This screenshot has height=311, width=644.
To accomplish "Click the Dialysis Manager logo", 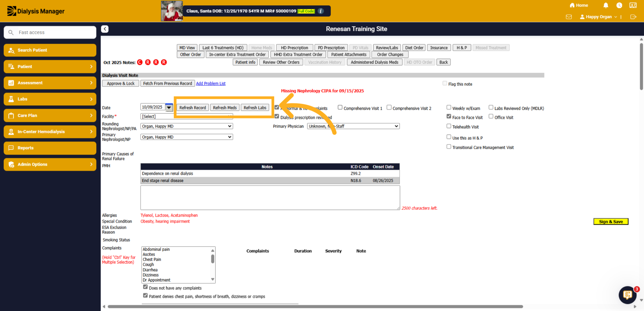I will point(36,11).
